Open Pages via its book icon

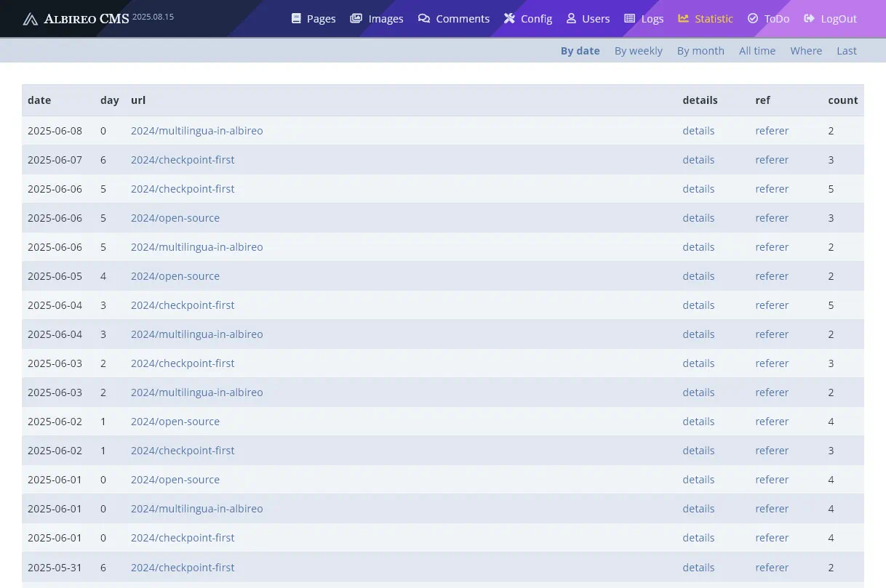[296, 18]
